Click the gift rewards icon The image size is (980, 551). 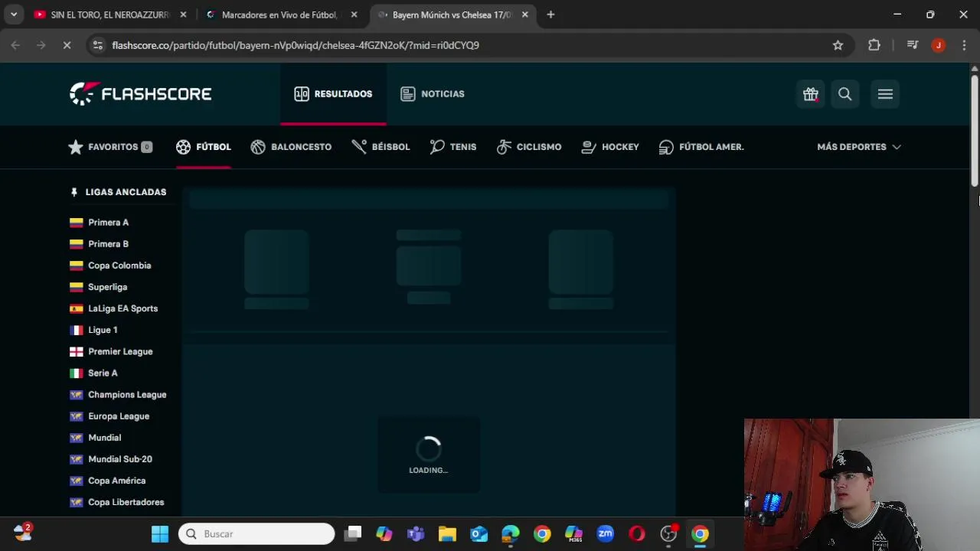coord(811,94)
